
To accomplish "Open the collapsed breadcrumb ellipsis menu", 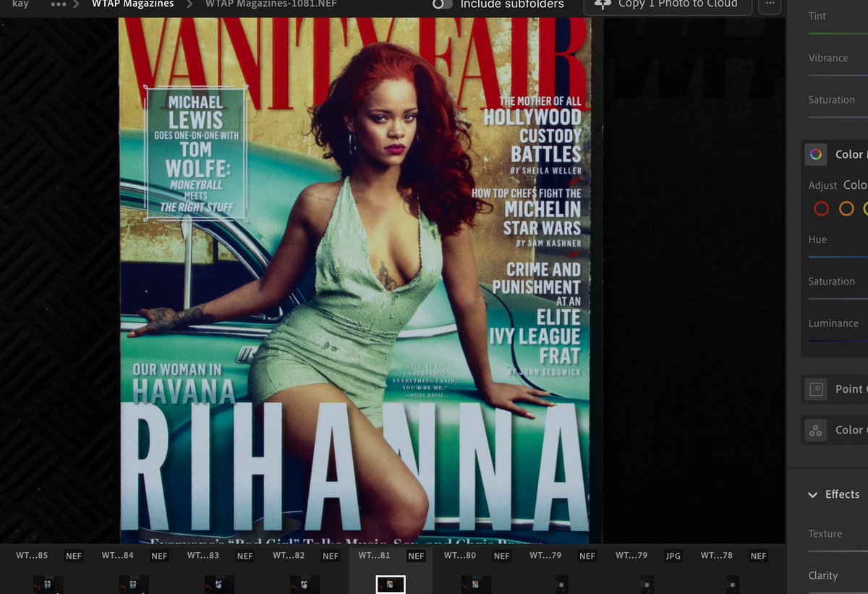I will click(59, 4).
